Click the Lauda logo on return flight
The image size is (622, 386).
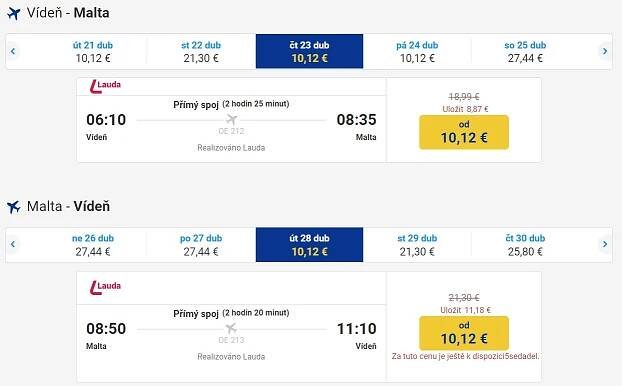point(105,288)
